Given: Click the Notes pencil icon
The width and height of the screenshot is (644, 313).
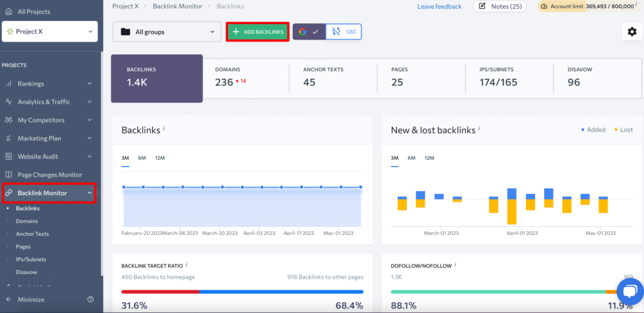Looking at the screenshot, I should pos(482,6).
